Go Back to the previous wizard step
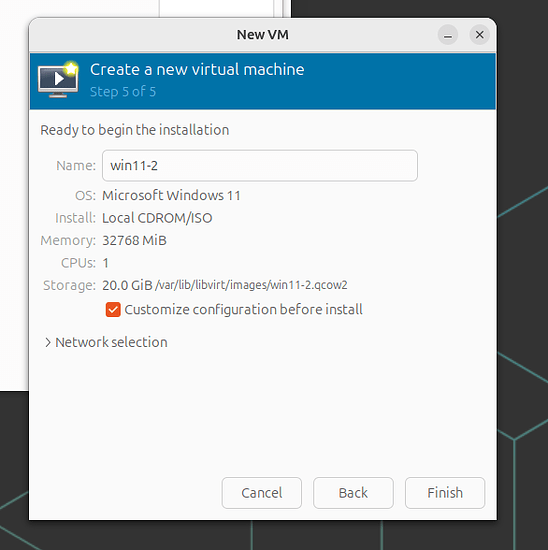Image resolution: width=548 pixels, height=550 pixels. point(353,493)
